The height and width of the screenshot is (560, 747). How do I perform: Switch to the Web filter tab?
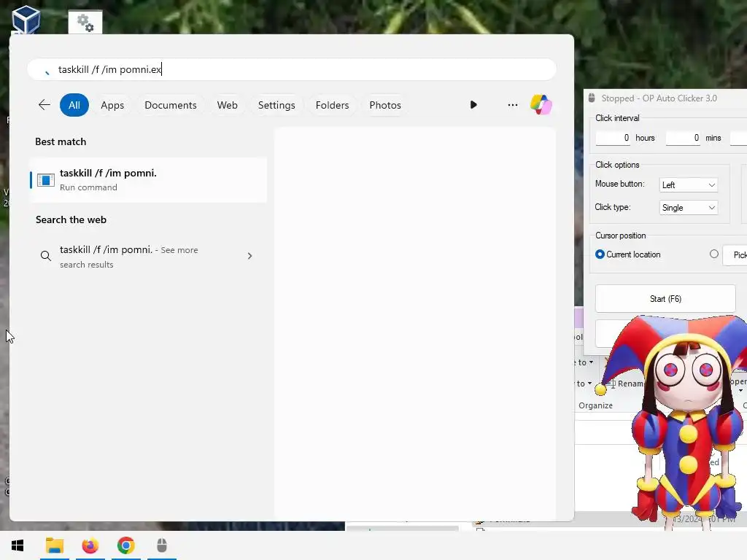tap(228, 105)
